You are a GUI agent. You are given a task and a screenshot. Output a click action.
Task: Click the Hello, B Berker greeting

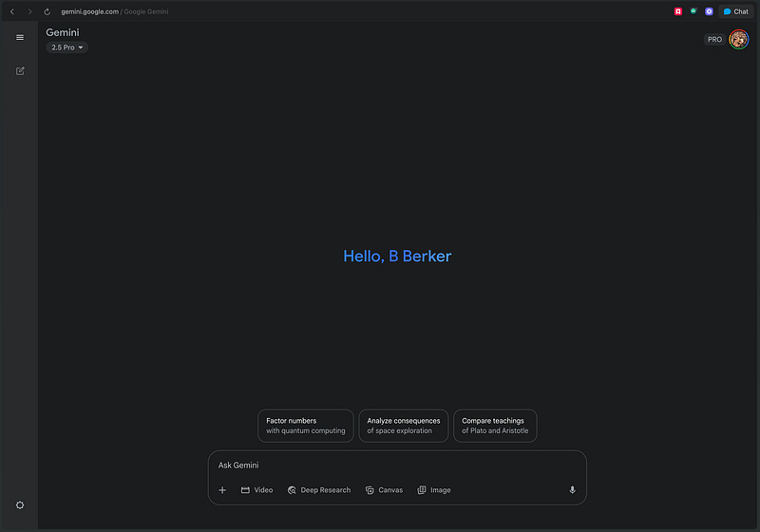coord(397,256)
